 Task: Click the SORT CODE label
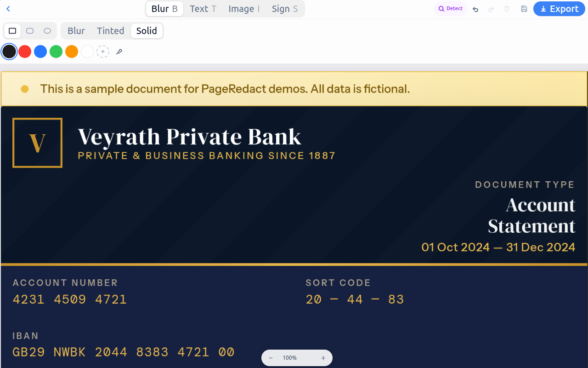pos(338,282)
